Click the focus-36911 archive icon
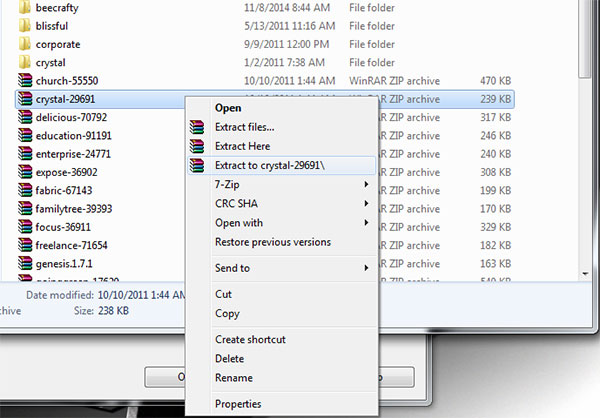Image resolution: width=600 pixels, height=418 pixels. tap(25, 227)
